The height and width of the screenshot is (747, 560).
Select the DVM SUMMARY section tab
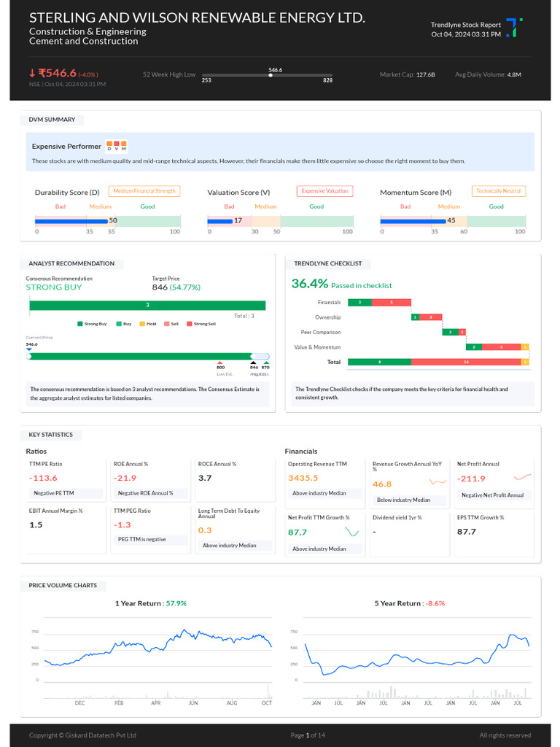pyautogui.click(x=52, y=120)
